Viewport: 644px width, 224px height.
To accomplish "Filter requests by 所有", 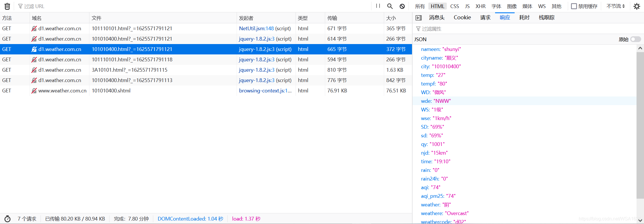I will click(420, 6).
